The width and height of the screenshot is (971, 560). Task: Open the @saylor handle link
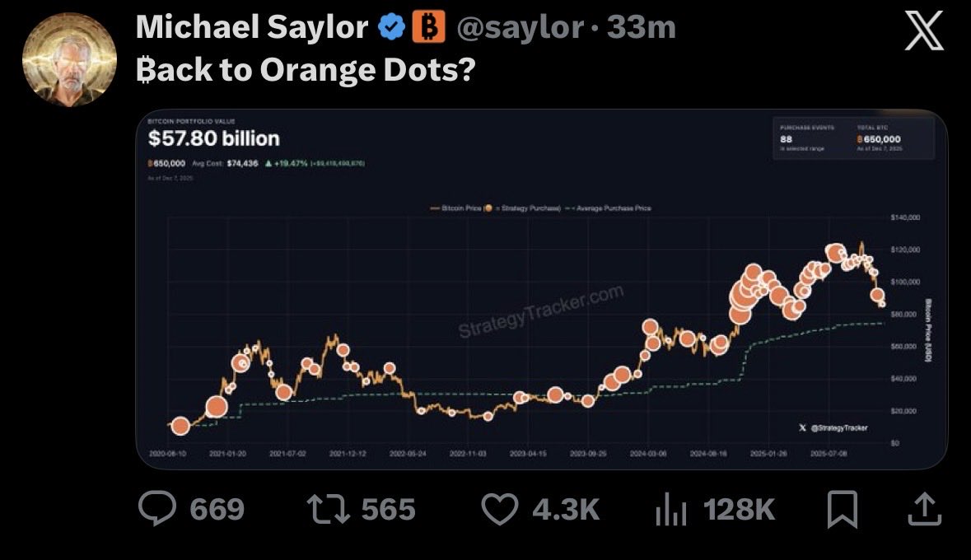(519, 28)
